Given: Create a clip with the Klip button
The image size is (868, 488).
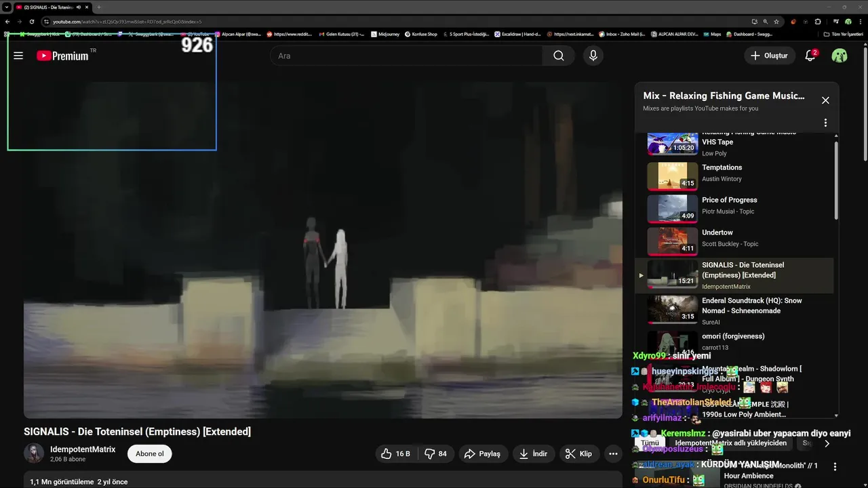Looking at the screenshot, I should tap(579, 453).
